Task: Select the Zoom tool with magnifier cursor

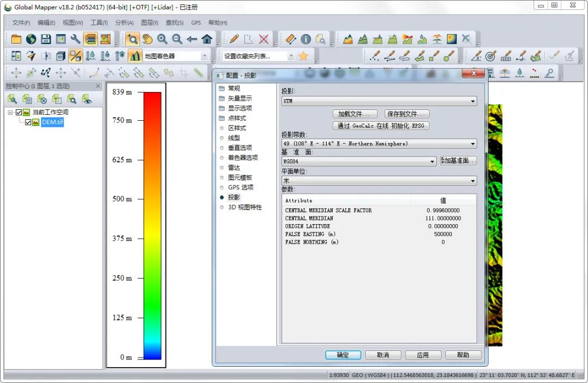Action: (132, 39)
